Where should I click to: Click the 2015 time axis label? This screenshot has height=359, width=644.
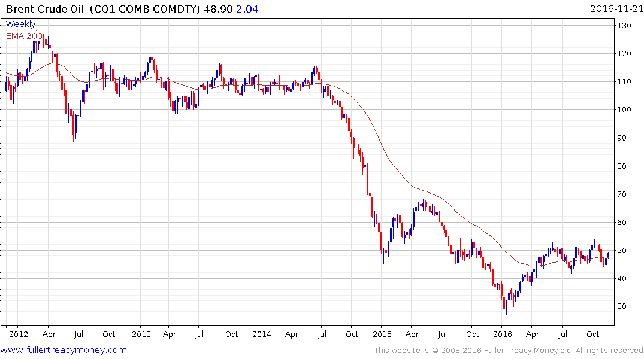pyautogui.click(x=382, y=334)
